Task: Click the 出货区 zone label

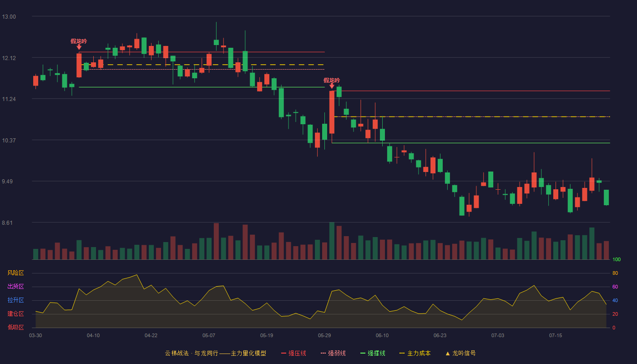Action: [15, 287]
